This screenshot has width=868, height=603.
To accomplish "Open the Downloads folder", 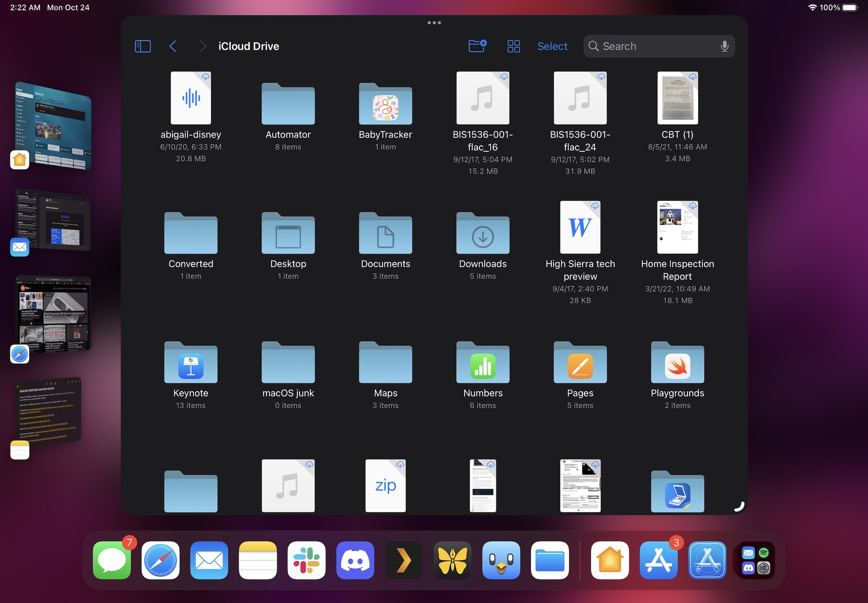I will (x=482, y=234).
